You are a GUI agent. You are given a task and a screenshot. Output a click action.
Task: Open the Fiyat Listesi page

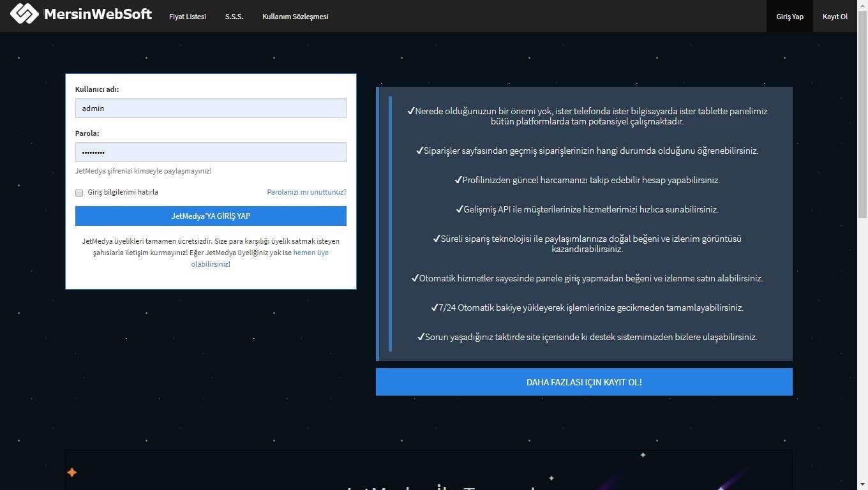point(187,17)
